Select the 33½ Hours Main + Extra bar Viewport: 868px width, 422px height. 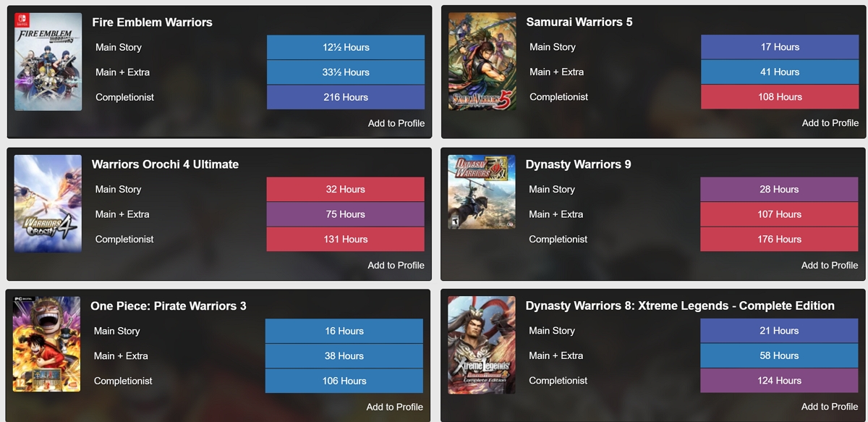[346, 72]
